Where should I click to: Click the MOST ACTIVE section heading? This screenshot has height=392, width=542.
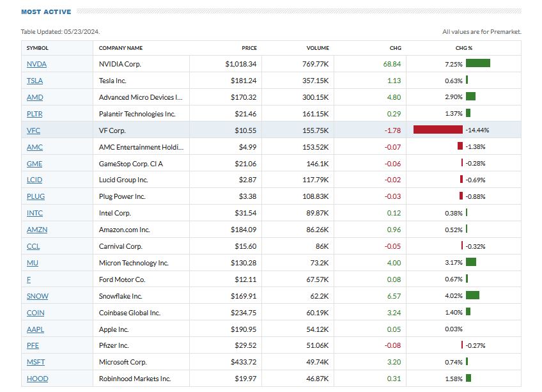click(46, 12)
